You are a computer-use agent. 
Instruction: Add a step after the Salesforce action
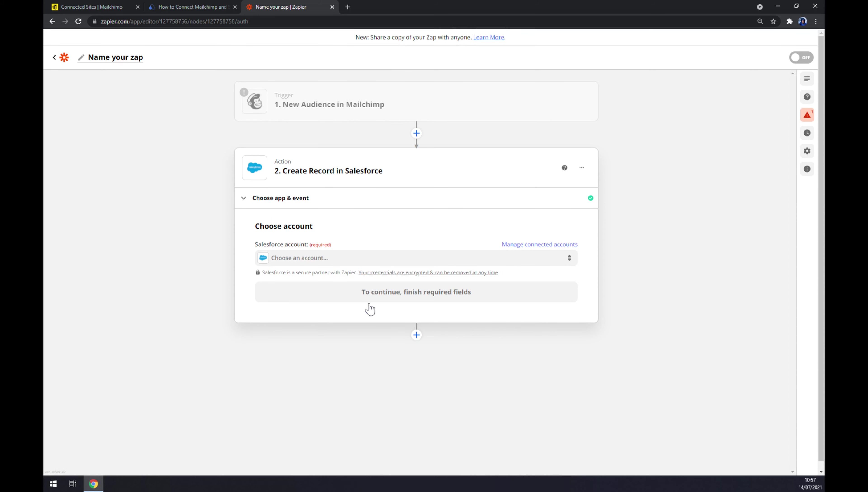[416, 335]
